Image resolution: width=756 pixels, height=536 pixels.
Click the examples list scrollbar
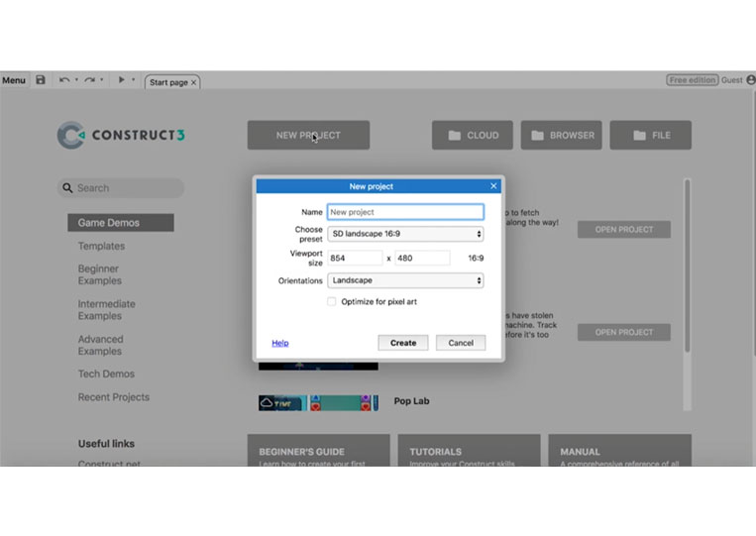tap(688, 266)
